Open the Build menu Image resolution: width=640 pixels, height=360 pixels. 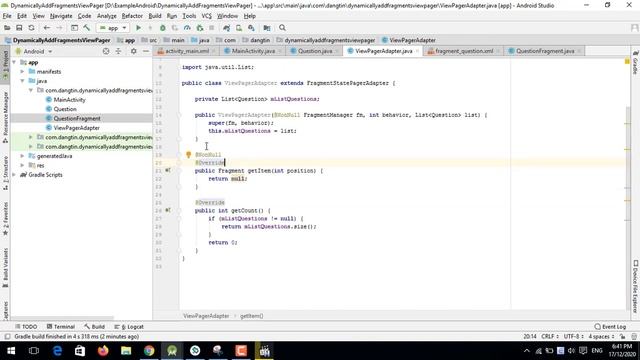(155, 16)
